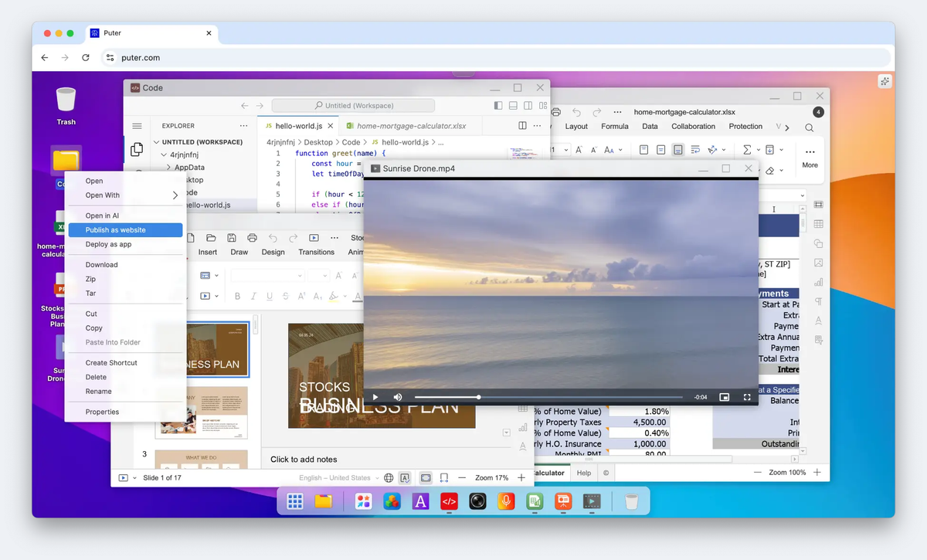The height and width of the screenshot is (560, 927).
Task: Switch to the Formula tab in the spreadsheet
Action: [615, 127]
